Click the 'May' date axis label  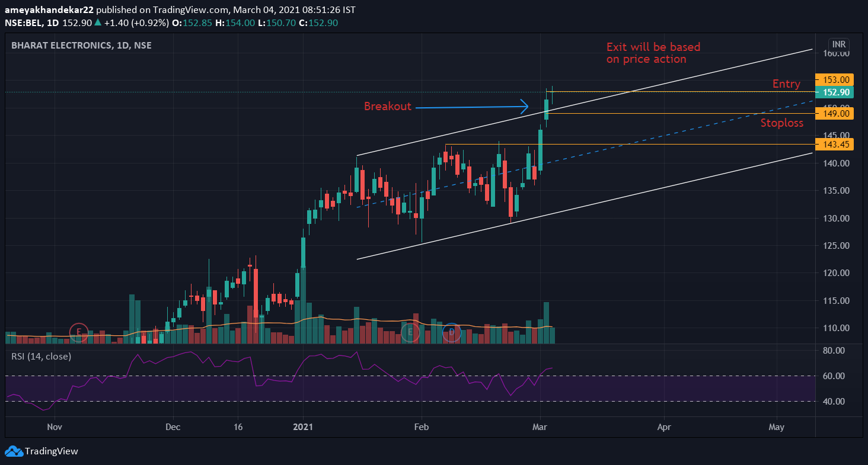point(776,426)
